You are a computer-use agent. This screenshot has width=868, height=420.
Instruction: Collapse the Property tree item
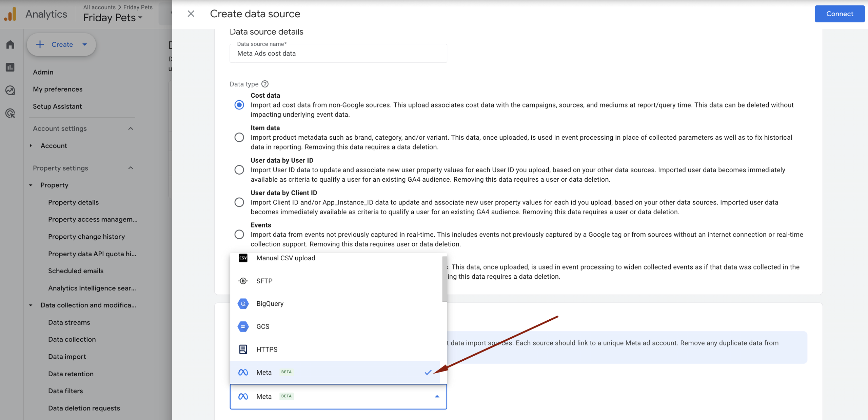pyautogui.click(x=31, y=185)
